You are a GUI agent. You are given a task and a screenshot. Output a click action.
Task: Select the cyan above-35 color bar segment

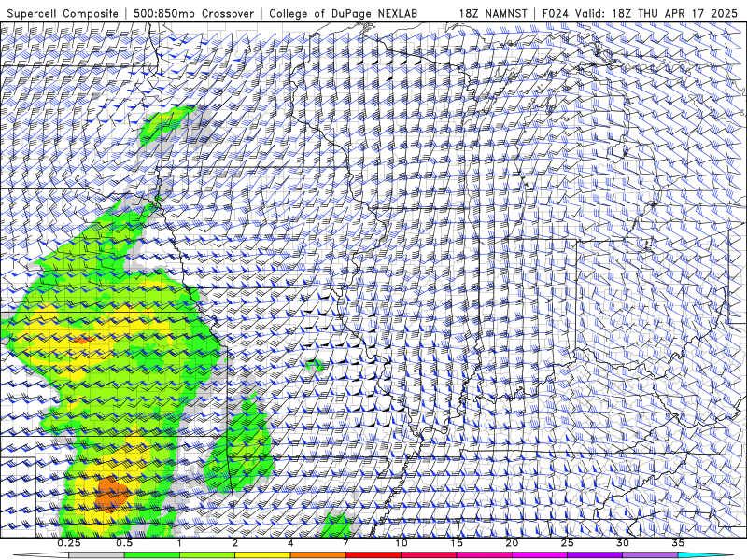pos(705,555)
